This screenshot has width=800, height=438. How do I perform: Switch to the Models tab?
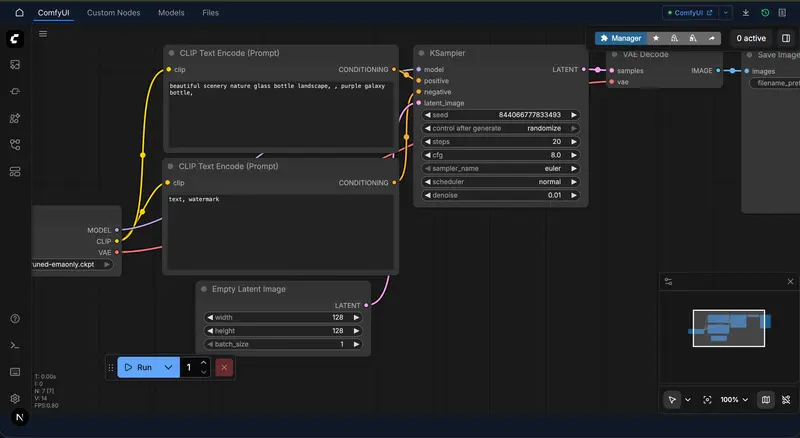[171, 13]
